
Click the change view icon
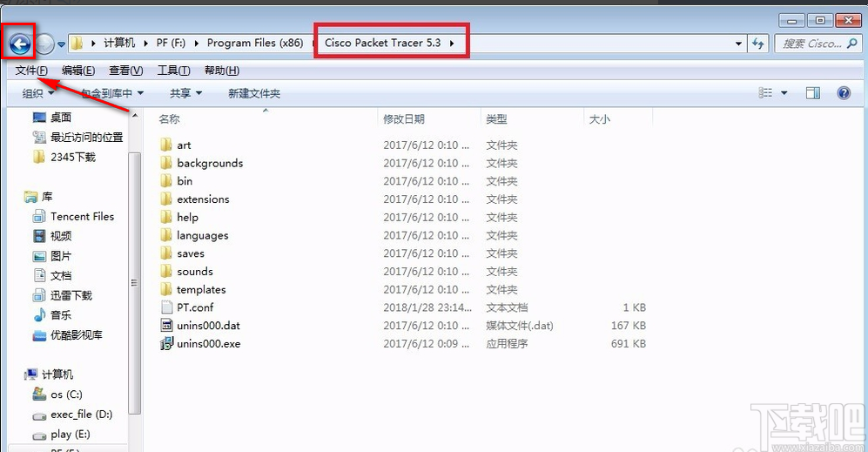point(765,93)
